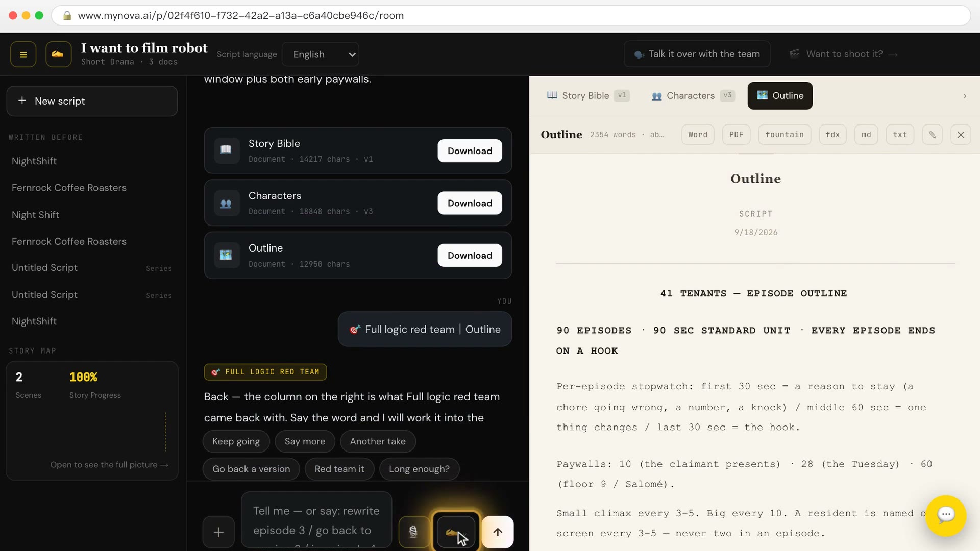This screenshot has height=551, width=980.
Task: Export outline as txt
Action: (x=900, y=135)
